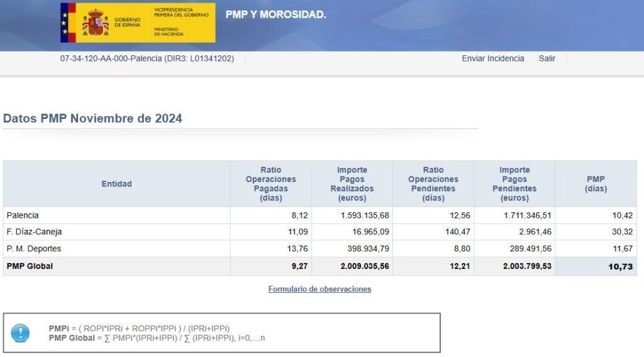The width and height of the screenshot is (644, 357).
Task: Click the blue information exclamation icon
Action: coord(20,333)
